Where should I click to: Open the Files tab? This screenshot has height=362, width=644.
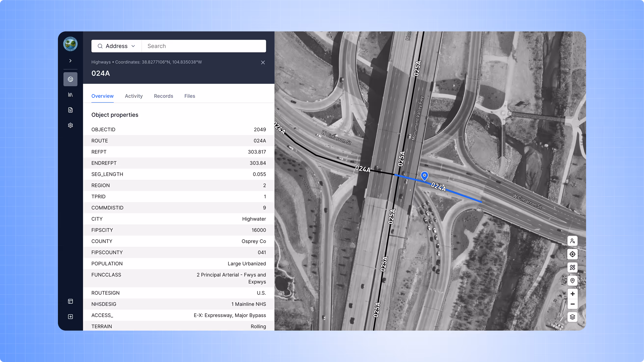tap(189, 96)
